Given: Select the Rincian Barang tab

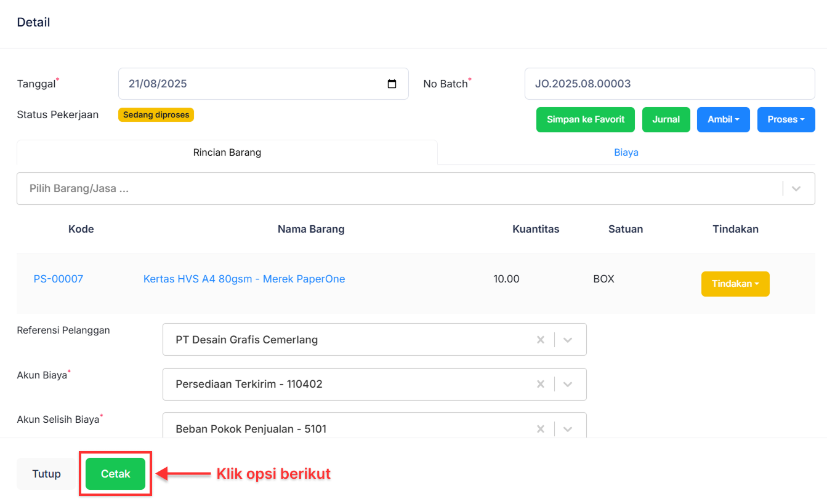Looking at the screenshot, I should point(227,153).
